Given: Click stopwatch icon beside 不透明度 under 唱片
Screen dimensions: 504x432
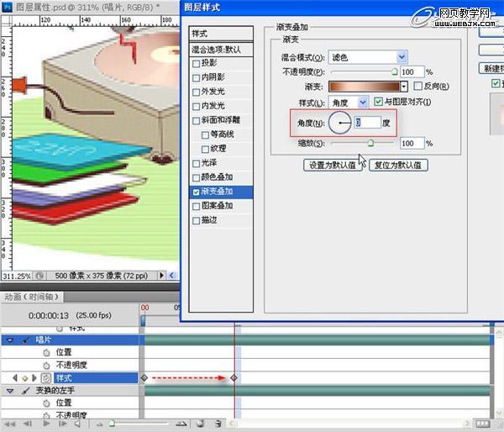Looking at the screenshot, I should [x=45, y=365].
